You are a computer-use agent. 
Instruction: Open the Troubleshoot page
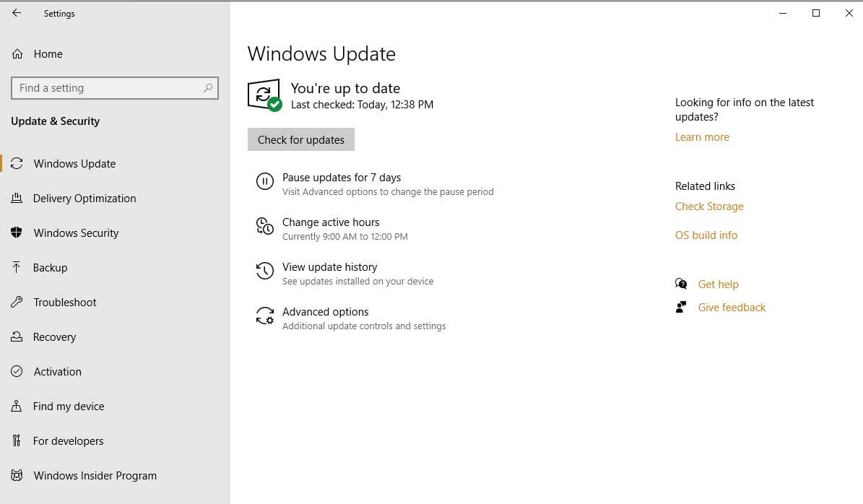(x=65, y=302)
